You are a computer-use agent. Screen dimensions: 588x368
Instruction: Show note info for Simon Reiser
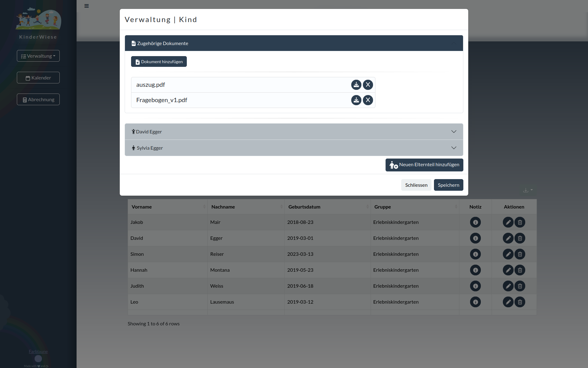click(475, 254)
